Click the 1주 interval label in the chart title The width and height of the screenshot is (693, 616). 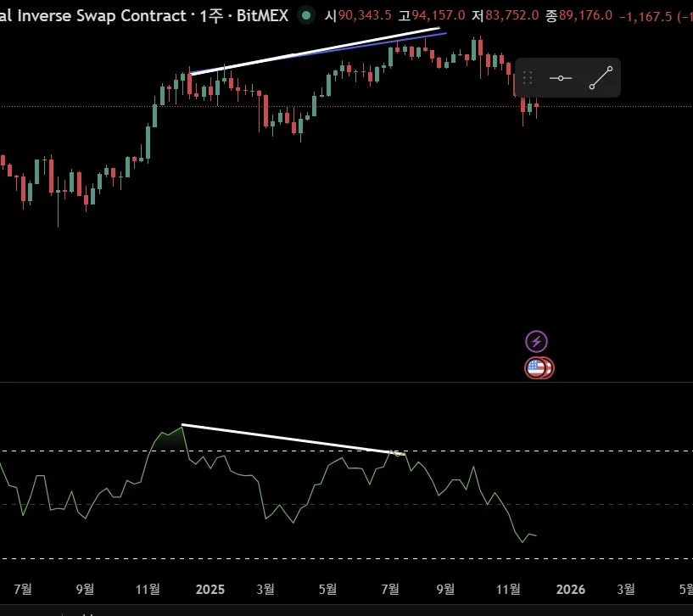click(211, 16)
